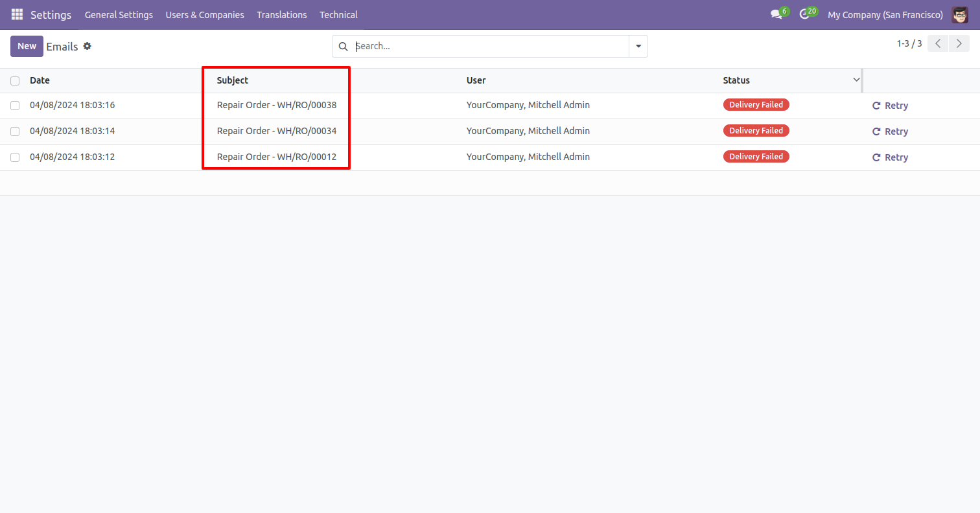The height and width of the screenshot is (513, 980).
Task: Open the apps grid home menu icon
Action: click(17, 14)
